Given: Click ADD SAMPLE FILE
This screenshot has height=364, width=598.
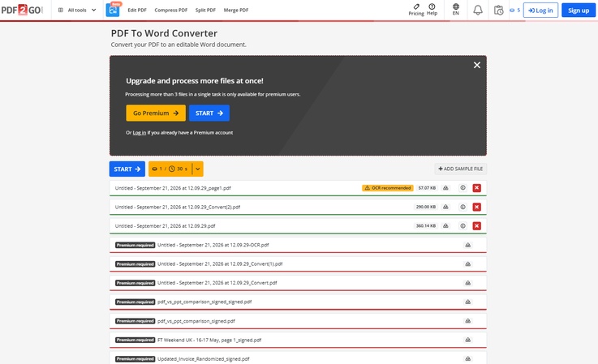Looking at the screenshot, I should click(x=460, y=169).
